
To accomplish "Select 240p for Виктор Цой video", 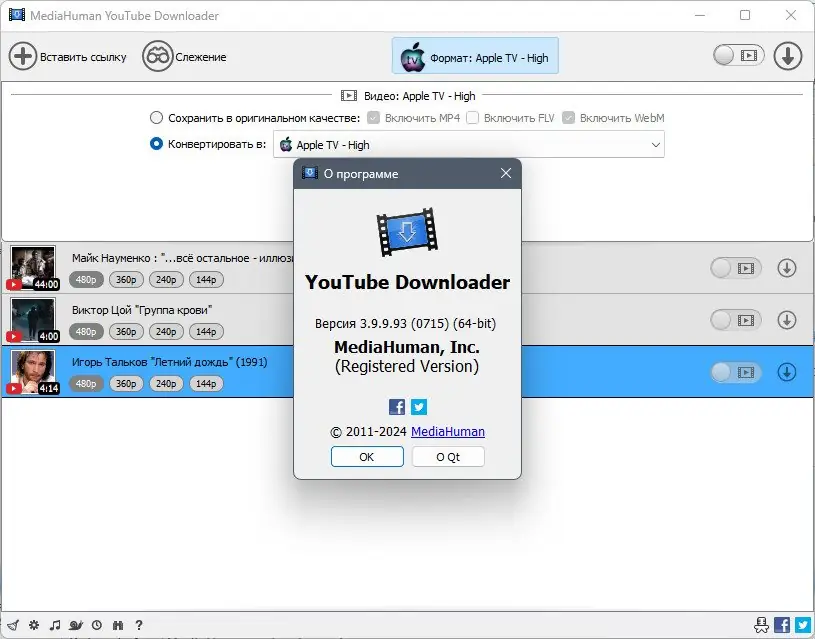I will [166, 332].
